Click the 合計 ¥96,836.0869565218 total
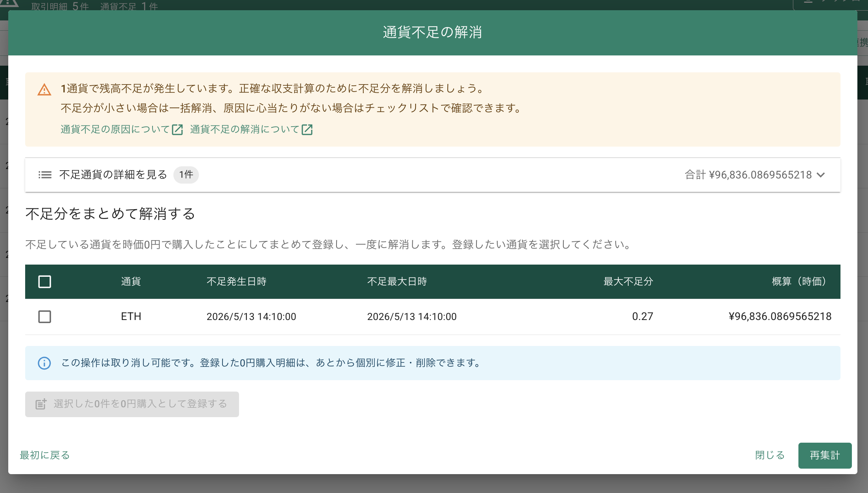This screenshot has width=868, height=493. 748,175
